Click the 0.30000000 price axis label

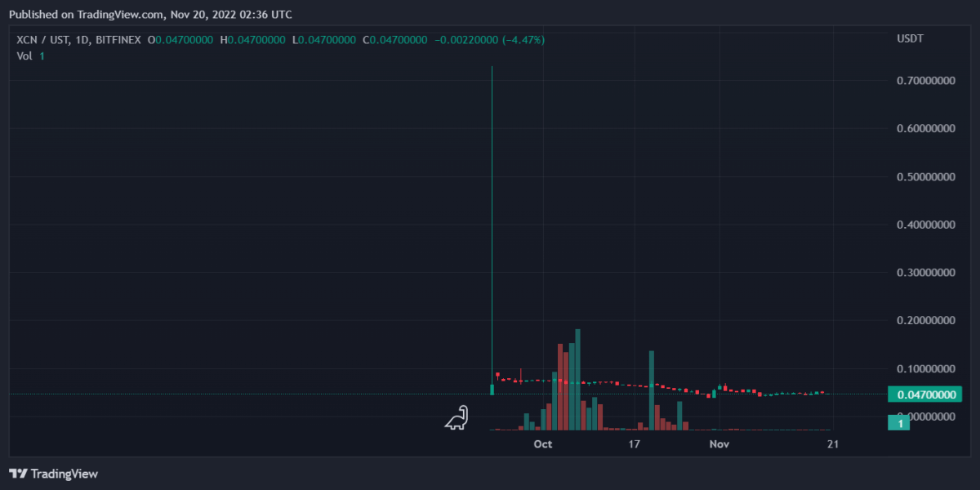coord(925,273)
